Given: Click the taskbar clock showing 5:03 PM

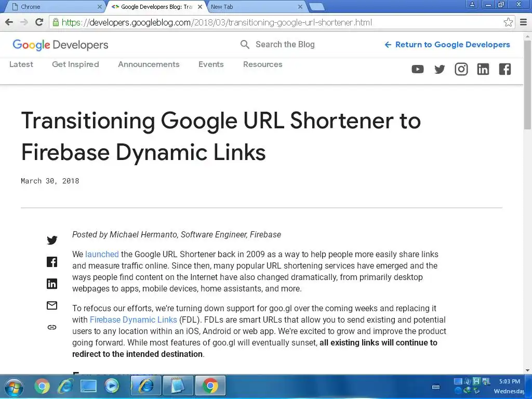Looking at the screenshot, I should point(509,381).
